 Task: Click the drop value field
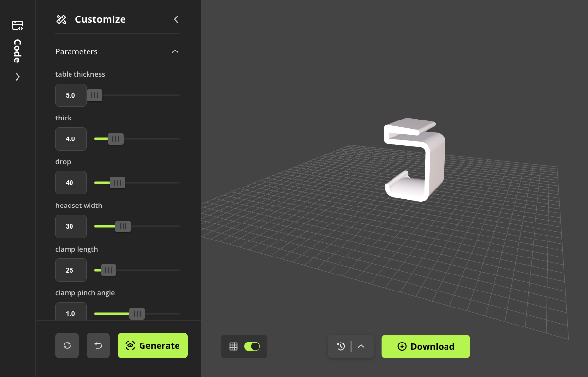pyautogui.click(x=71, y=183)
